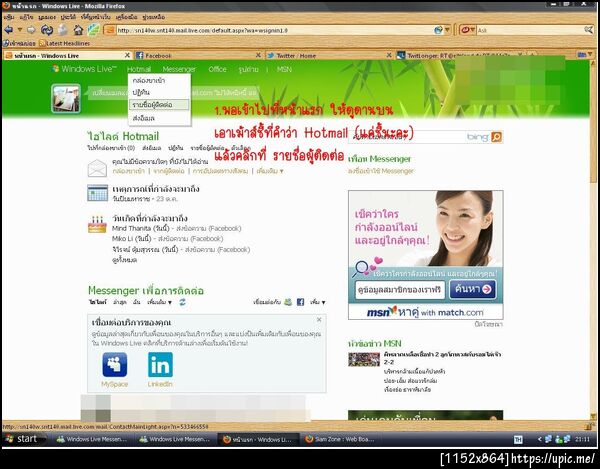
Task: Click the language indicator in system tray
Action: point(518,440)
